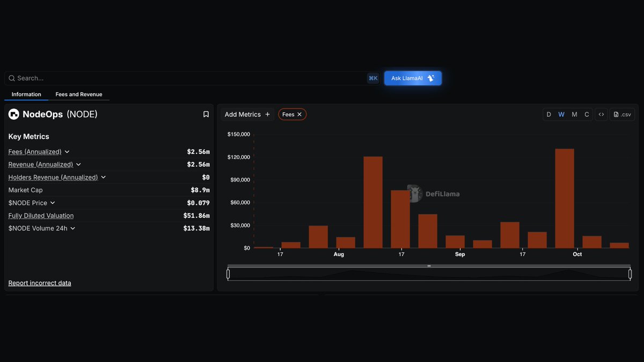Viewport: 644px width, 362px height.
Task: Open Ask LlamaAI assistant
Action: pyautogui.click(x=413, y=78)
